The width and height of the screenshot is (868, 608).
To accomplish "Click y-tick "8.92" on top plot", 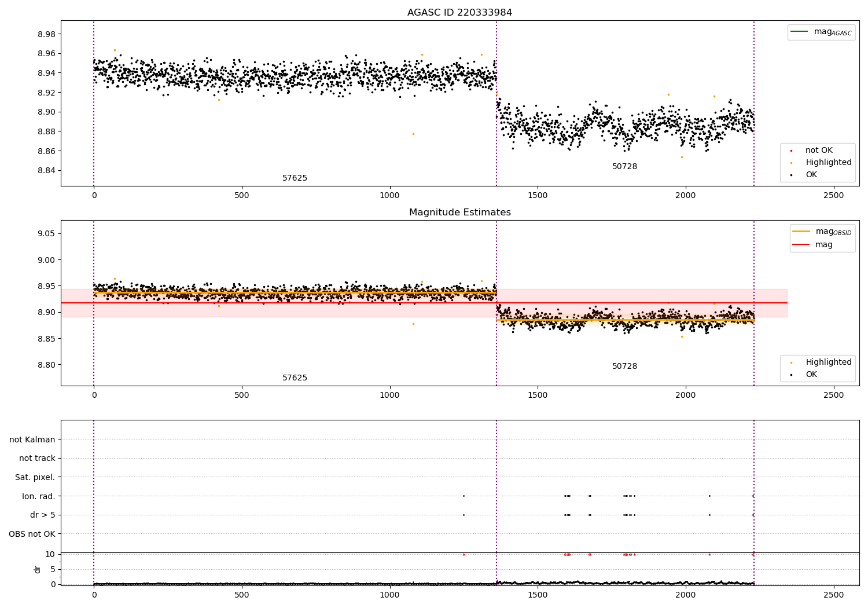I will tap(46, 93).
